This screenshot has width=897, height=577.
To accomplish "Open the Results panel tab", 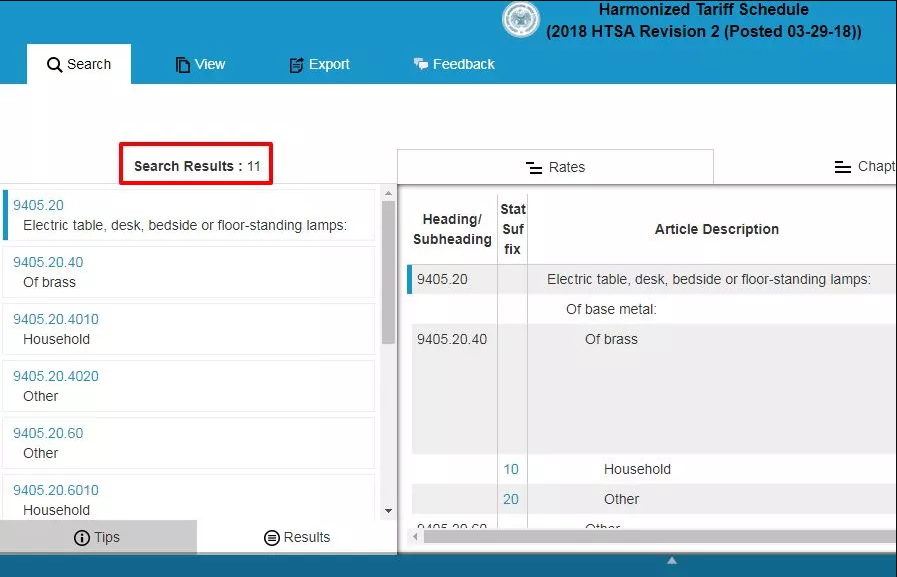I will (297, 537).
